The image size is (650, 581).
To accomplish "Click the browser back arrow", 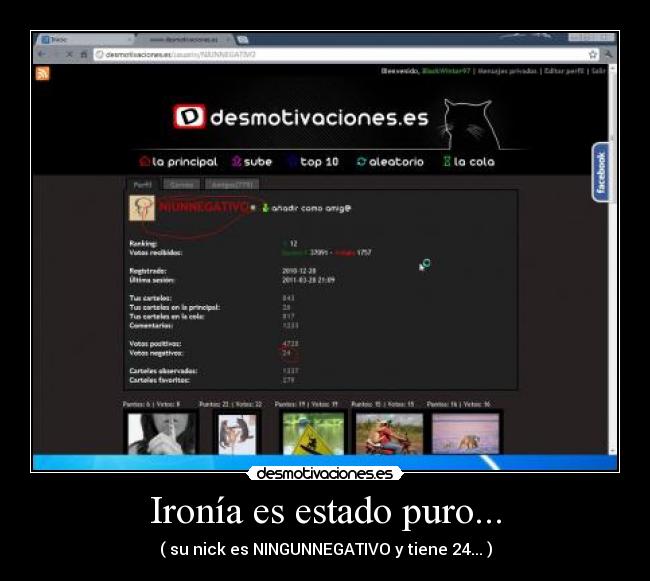I will click(42, 54).
